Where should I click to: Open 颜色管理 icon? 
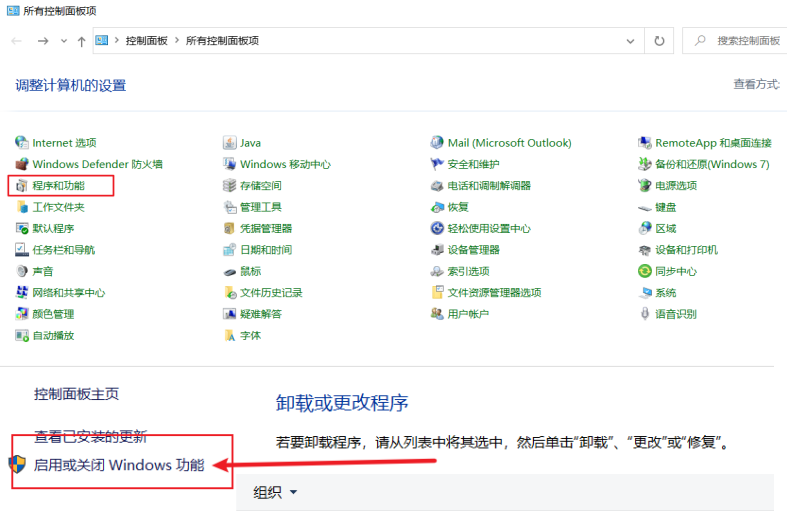[22, 314]
